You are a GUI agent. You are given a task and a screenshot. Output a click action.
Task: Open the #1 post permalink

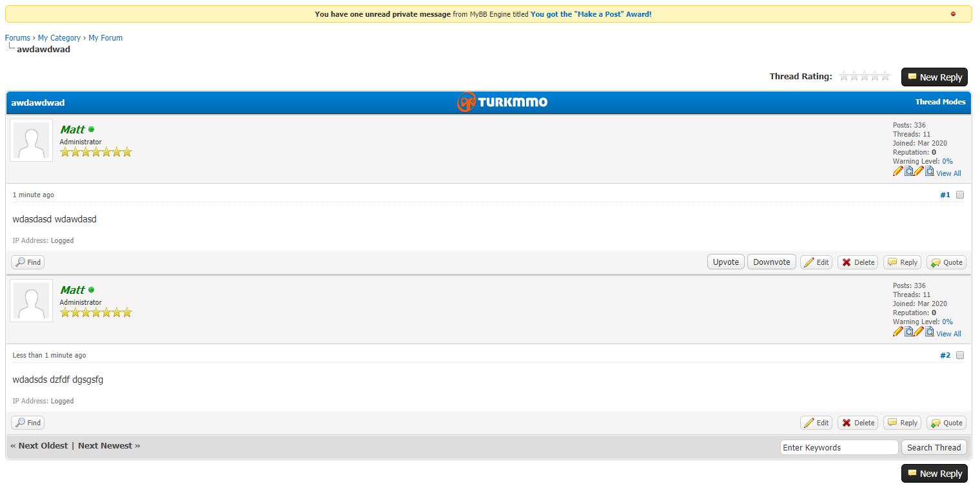click(x=945, y=195)
